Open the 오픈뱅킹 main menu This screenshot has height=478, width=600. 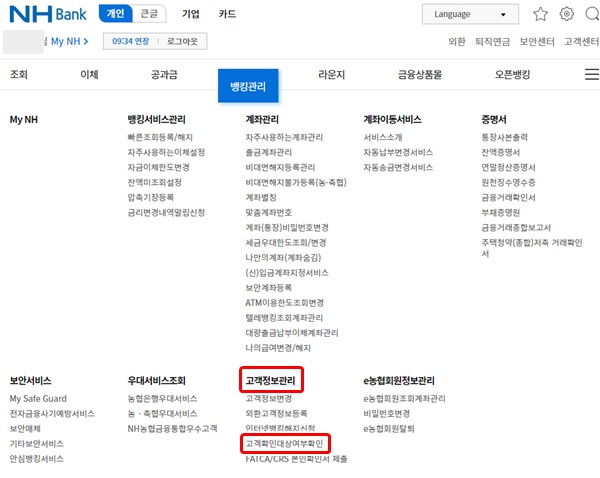tap(512, 74)
